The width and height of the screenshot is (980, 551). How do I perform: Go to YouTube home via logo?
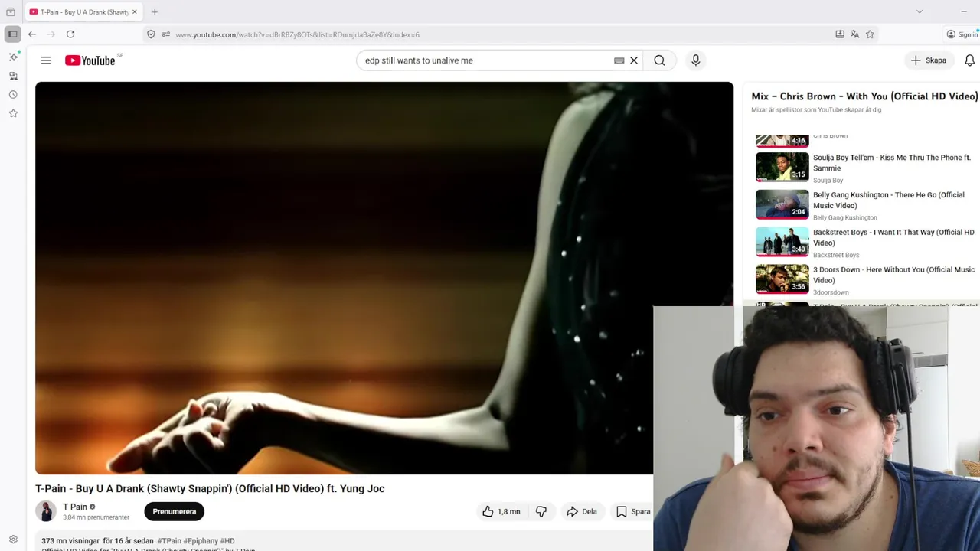coord(90,60)
